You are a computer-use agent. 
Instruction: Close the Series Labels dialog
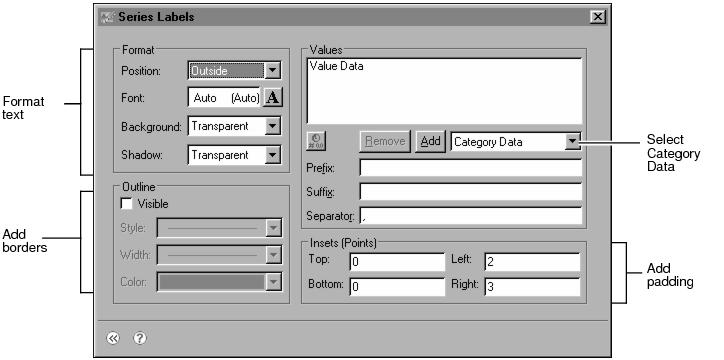click(597, 17)
